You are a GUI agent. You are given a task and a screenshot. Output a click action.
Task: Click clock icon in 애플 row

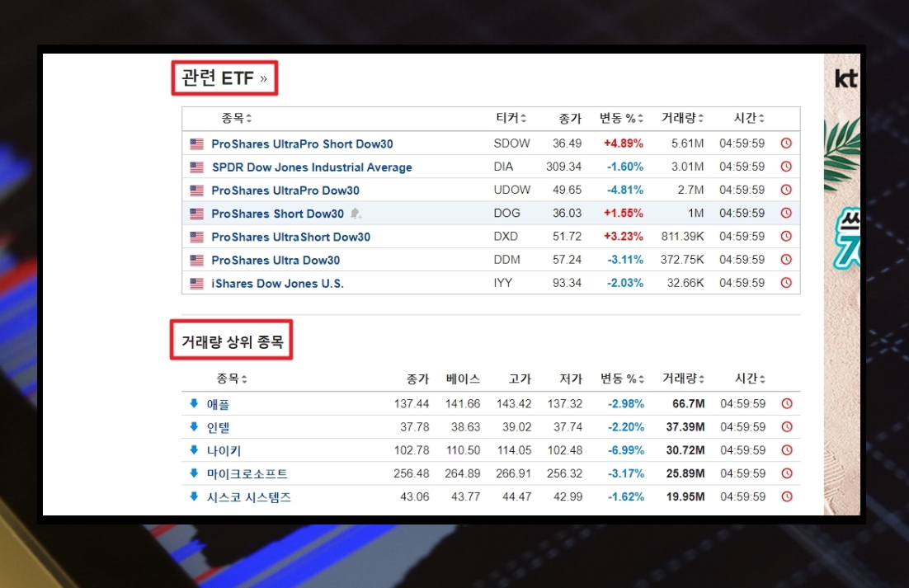point(787,404)
